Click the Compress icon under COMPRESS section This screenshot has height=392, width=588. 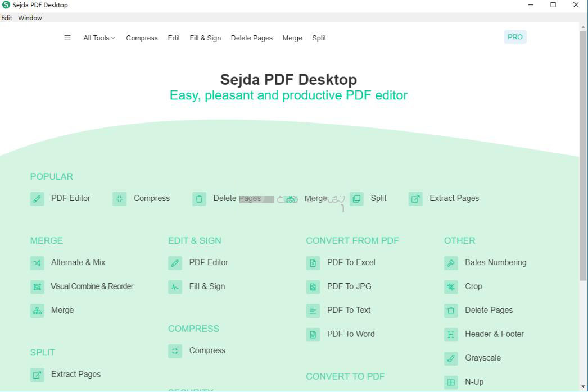click(x=175, y=351)
